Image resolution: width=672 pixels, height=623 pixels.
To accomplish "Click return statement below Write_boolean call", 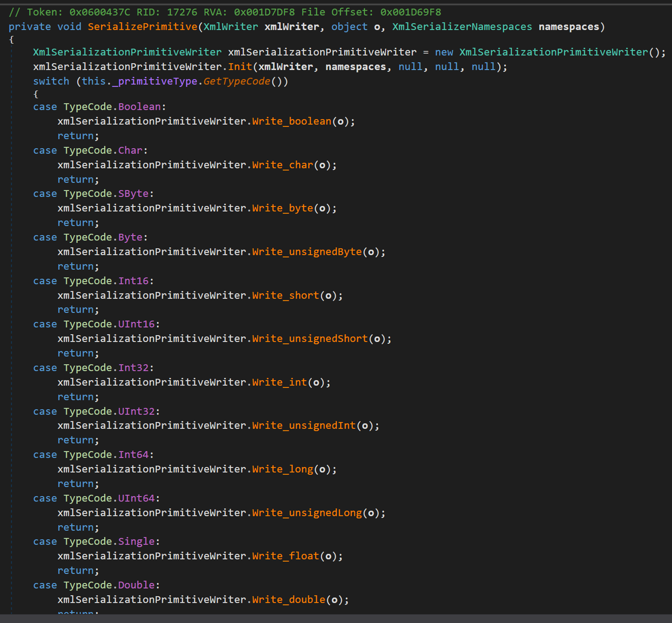I will (x=78, y=136).
